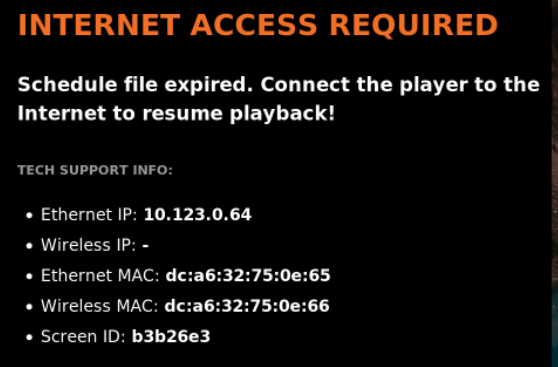Viewport: 558px width, 367px height.
Task: Click the "Internet to resume playback!" text
Action: 176,114
